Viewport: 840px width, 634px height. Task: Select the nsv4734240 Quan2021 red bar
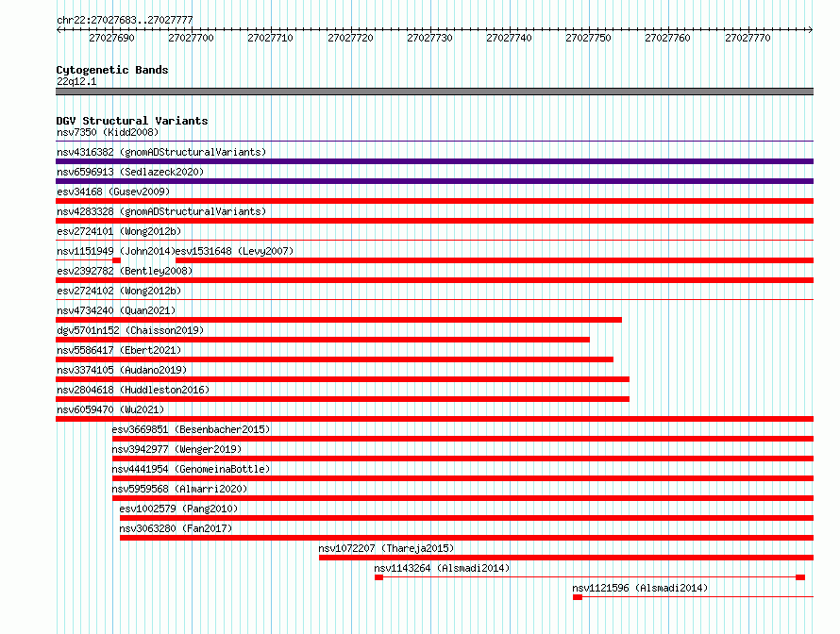(x=339, y=320)
